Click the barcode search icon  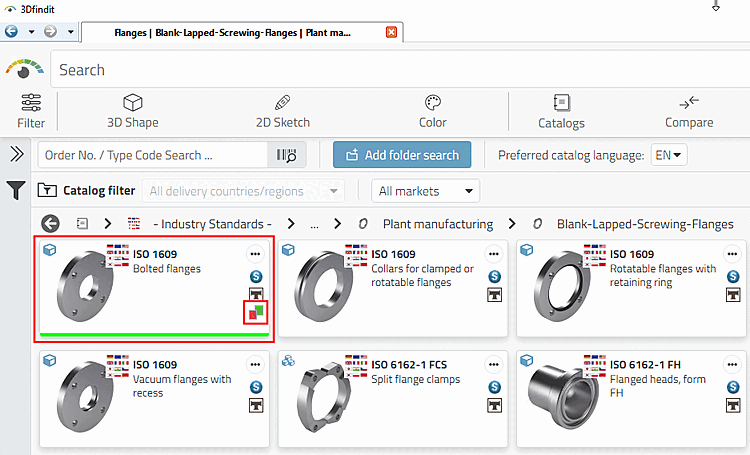286,155
